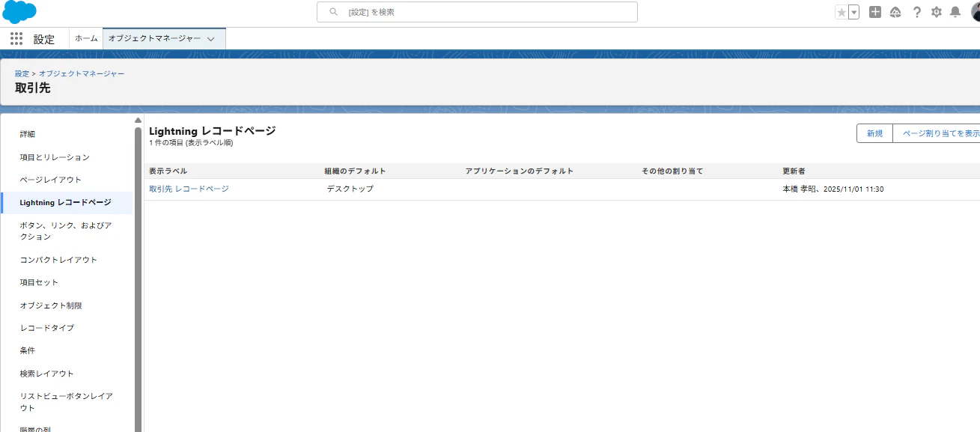Click the 更新者 column header
Image resolution: width=980 pixels, height=432 pixels.
point(794,171)
